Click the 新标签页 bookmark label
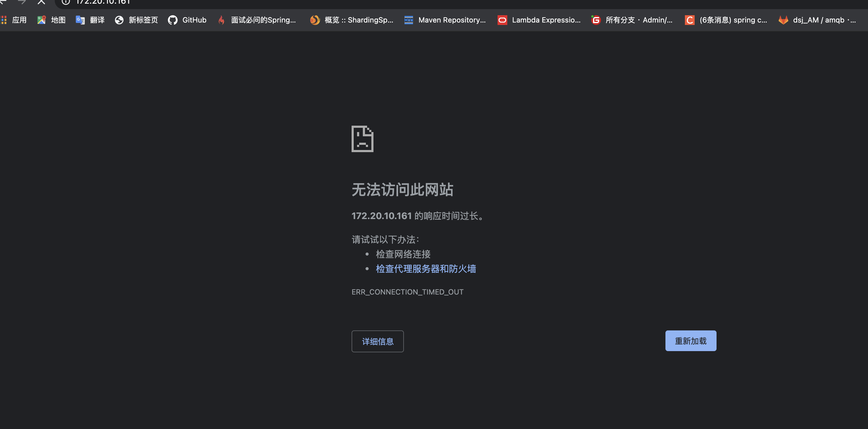868x429 pixels. pos(143,20)
